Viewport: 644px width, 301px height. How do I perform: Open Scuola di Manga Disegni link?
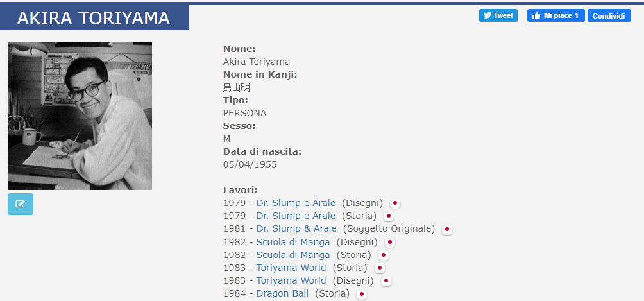tap(293, 242)
